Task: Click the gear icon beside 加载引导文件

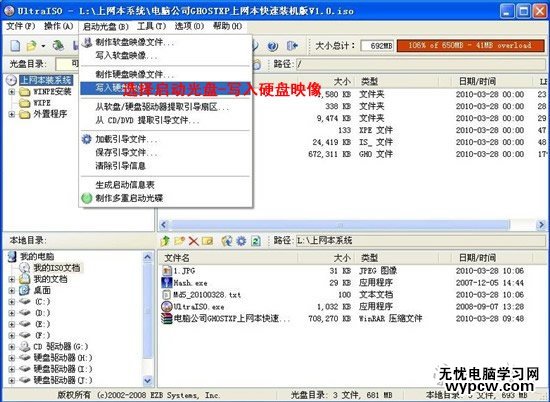Action: coord(86,139)
